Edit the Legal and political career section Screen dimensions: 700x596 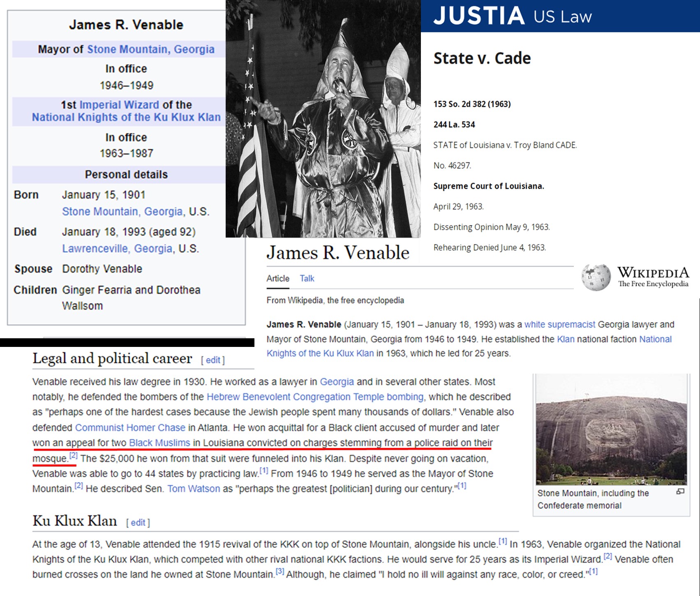point(213,360)
